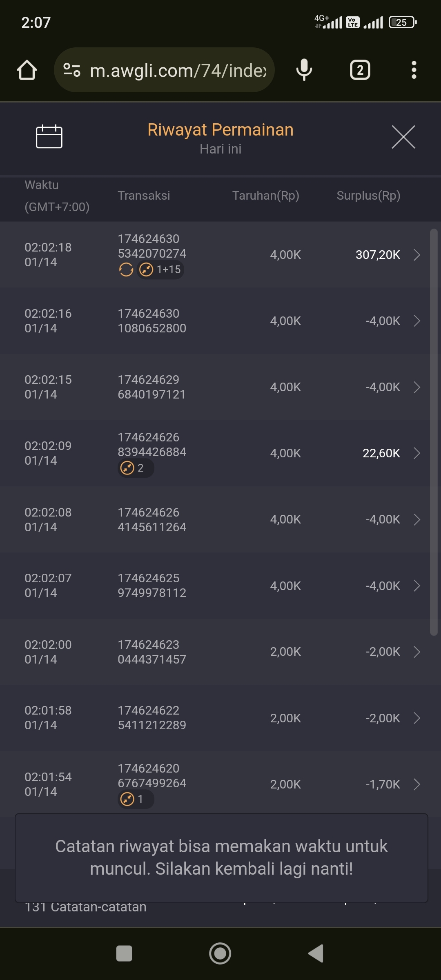Expand the 02:02:00 transaction row chevron
Screen dimensions: 441x980
416,652
